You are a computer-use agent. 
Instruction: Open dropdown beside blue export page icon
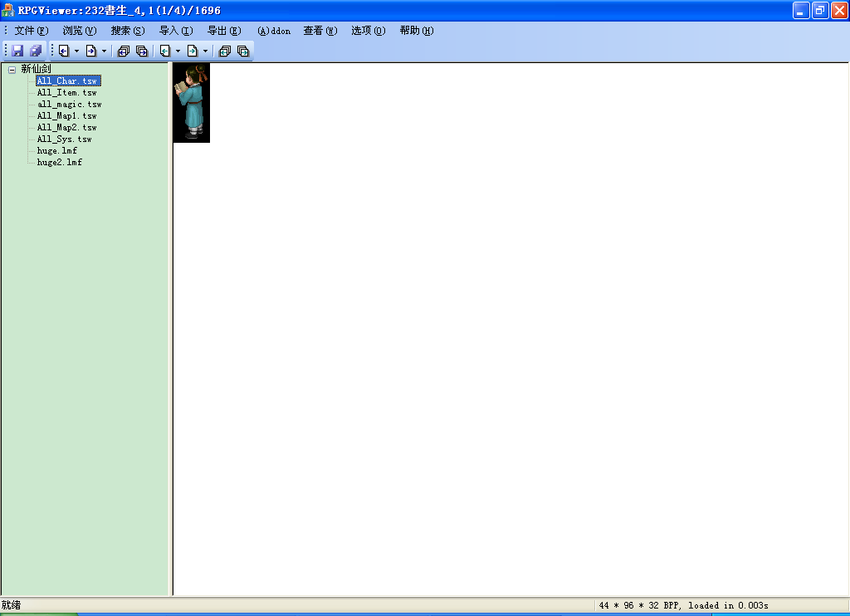click(x=104, y=51)
